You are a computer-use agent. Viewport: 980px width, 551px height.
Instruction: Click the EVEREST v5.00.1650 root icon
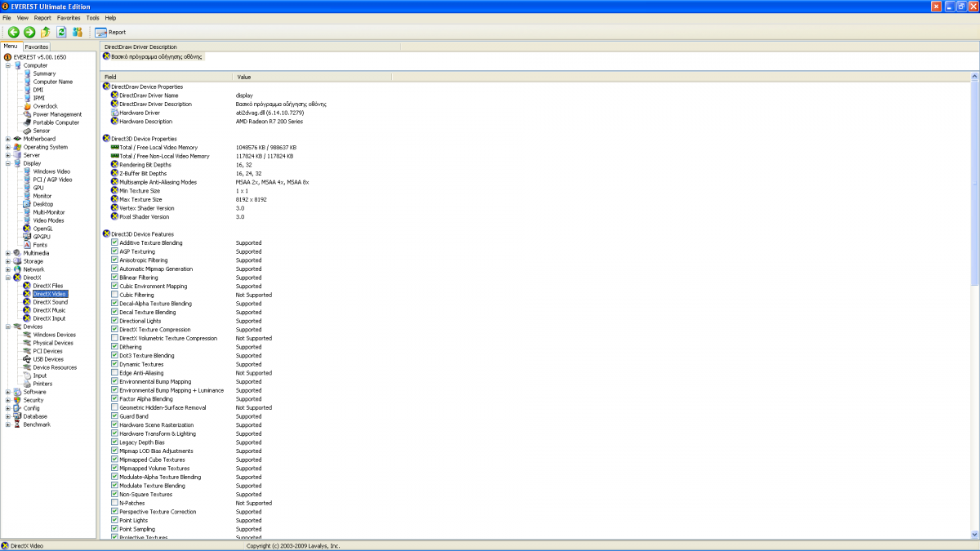pos(8,57)
